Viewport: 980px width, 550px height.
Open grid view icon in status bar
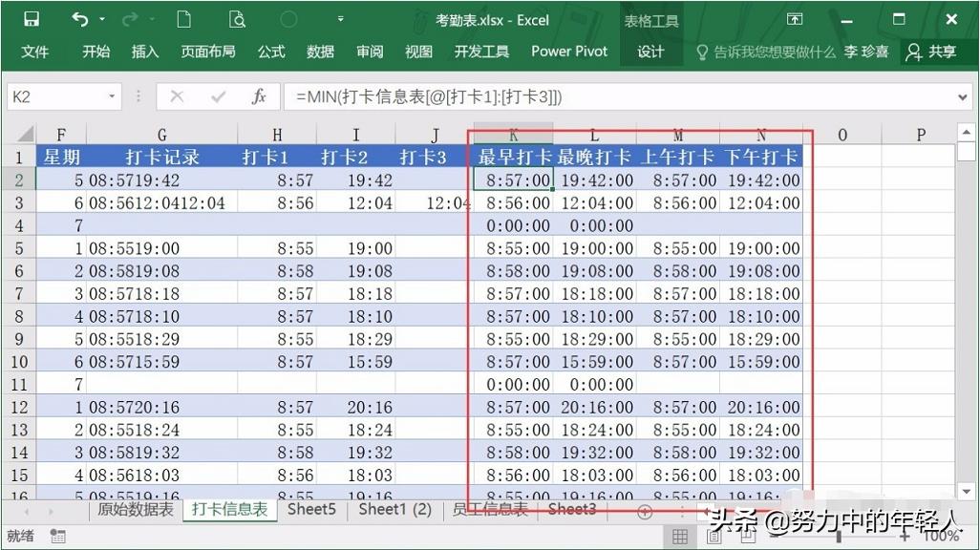pos(682,536)
